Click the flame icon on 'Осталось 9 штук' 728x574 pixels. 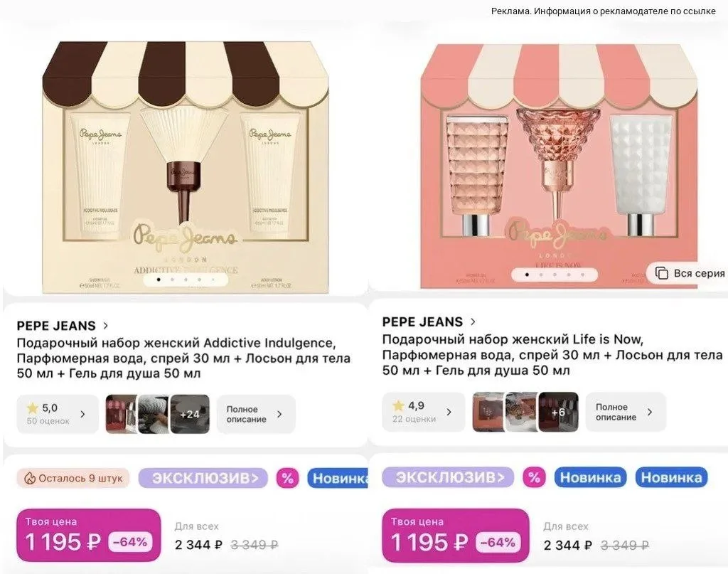pos(30,478)
